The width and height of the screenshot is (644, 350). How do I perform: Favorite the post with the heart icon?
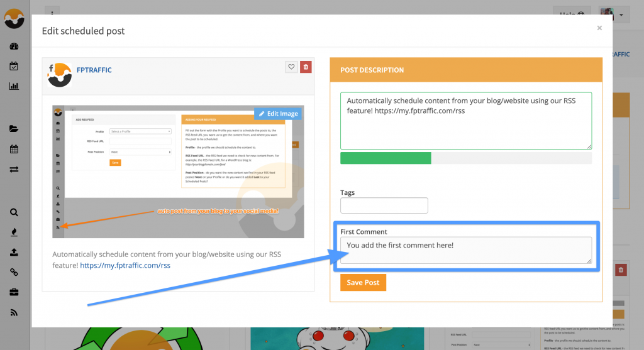pyautogui.click(x=291, y=67)
